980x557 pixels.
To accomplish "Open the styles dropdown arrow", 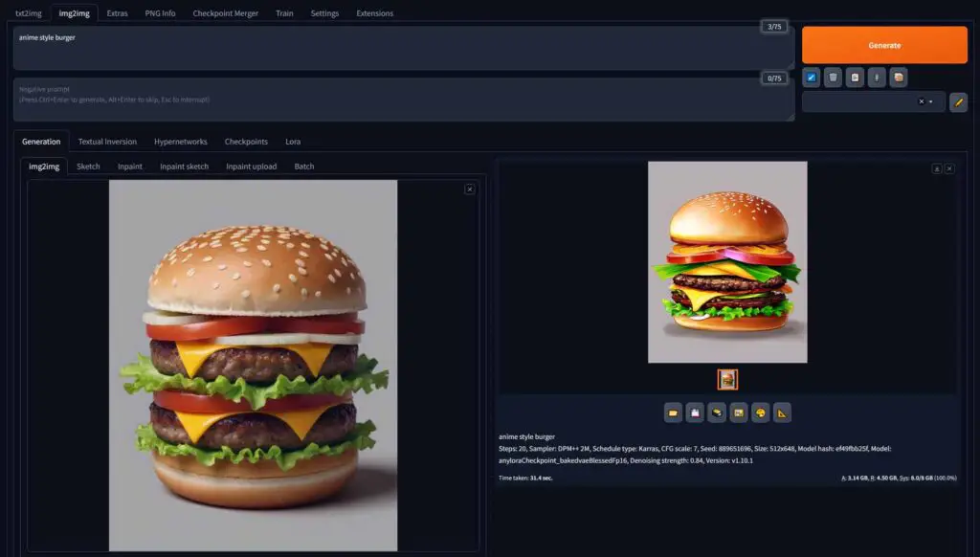I will tap(931, 101).
